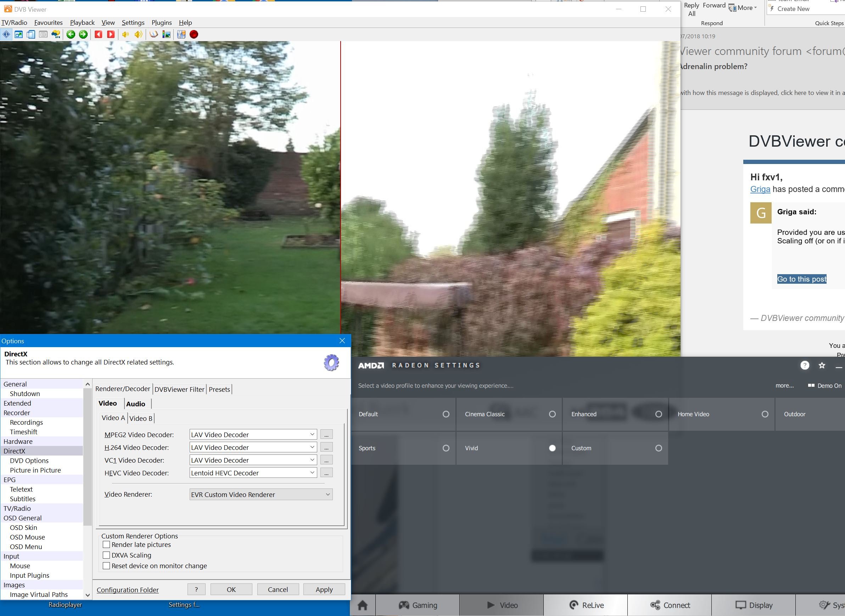Viewport: 845px width, 616px height.
Task: Open the HEVC Video Decoder dropdown
Action: [312, 473]
